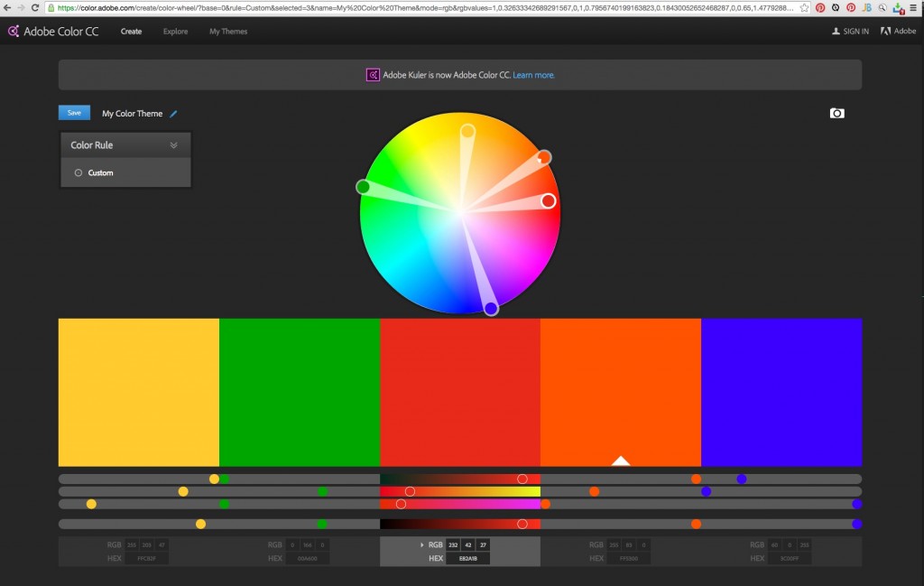Screen dimensions: 924x586
Task: Click the Learn more link
Action: coord(533,75)
